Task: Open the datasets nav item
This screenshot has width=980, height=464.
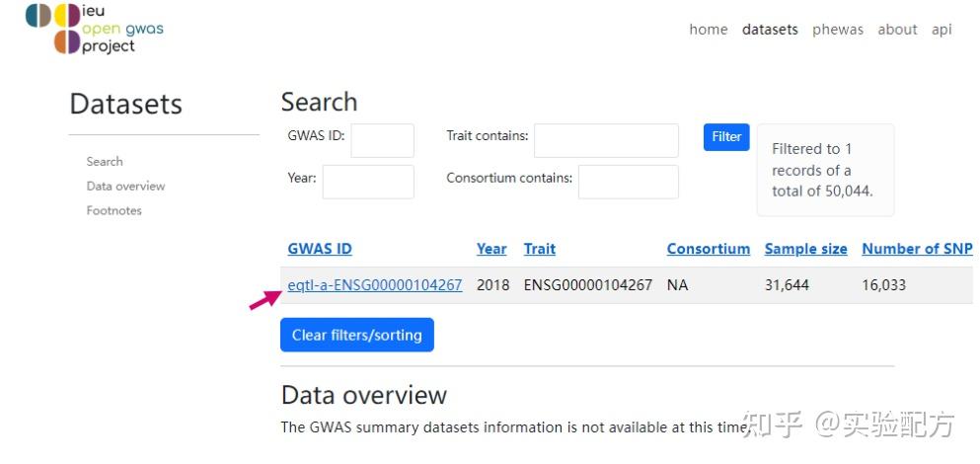Action: pos(770,30)
